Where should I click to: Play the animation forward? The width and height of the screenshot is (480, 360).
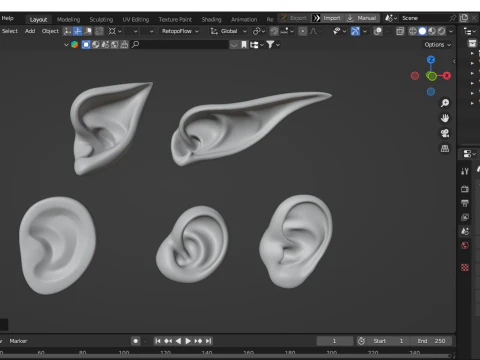click(x=188, y=341)
